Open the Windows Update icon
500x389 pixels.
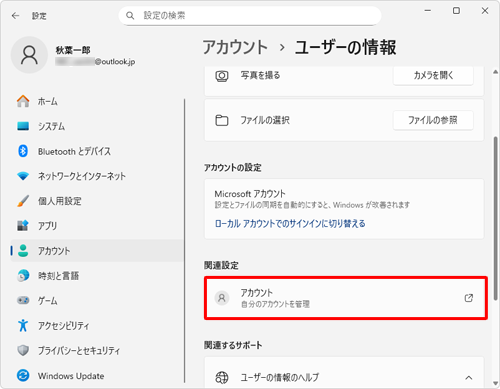[x=23, y=376]
